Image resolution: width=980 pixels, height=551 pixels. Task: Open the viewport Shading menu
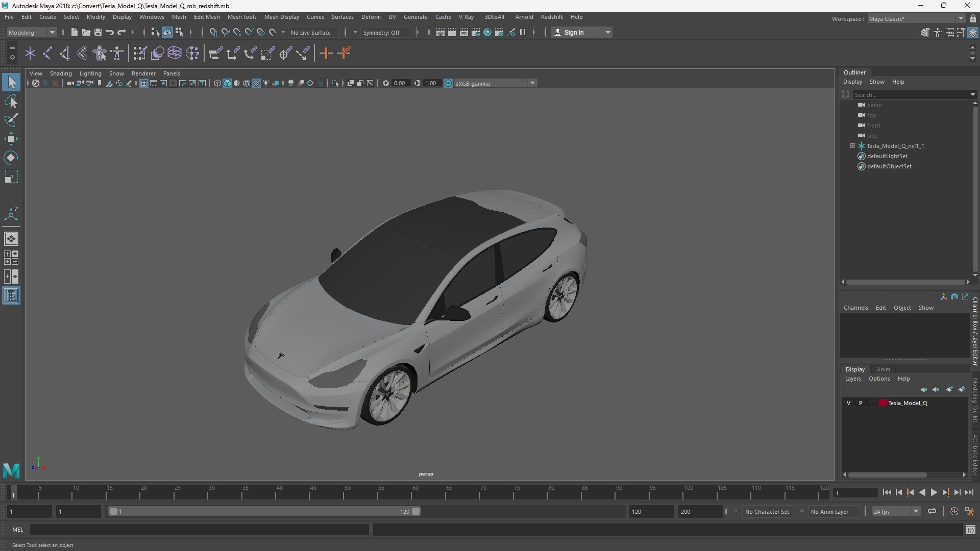pos(61,73)
